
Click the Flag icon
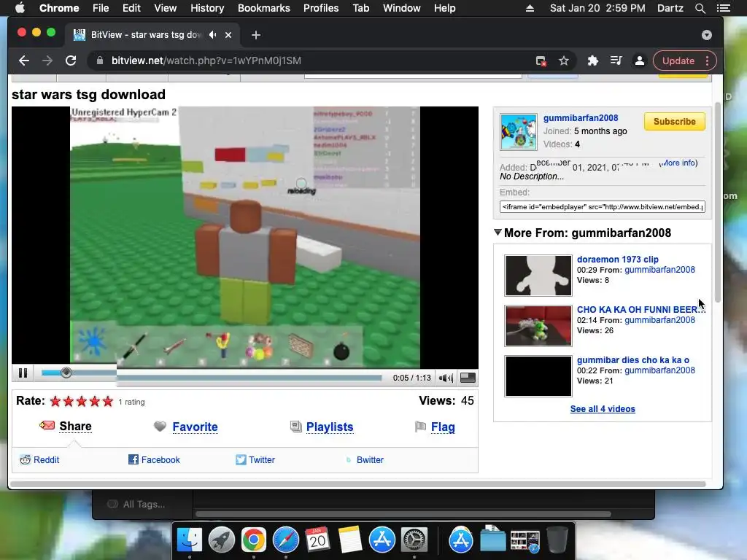coord(420,427)
